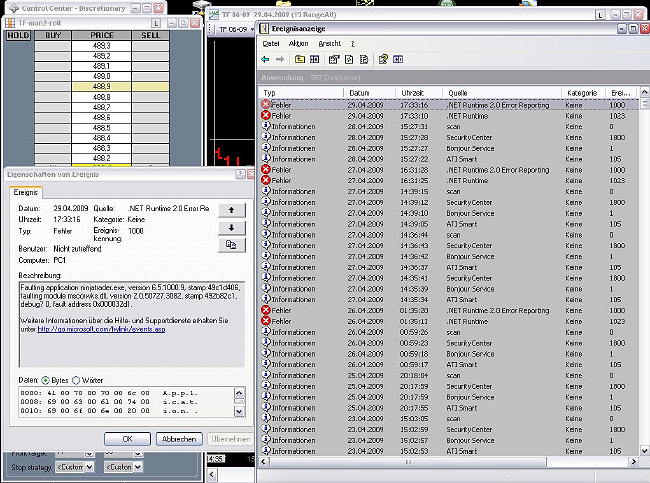Click the event list scroll right arrow

tap(633, 462)
